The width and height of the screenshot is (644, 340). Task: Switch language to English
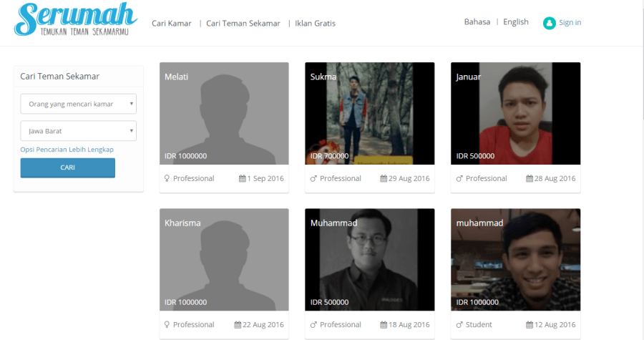click(515, 22)
